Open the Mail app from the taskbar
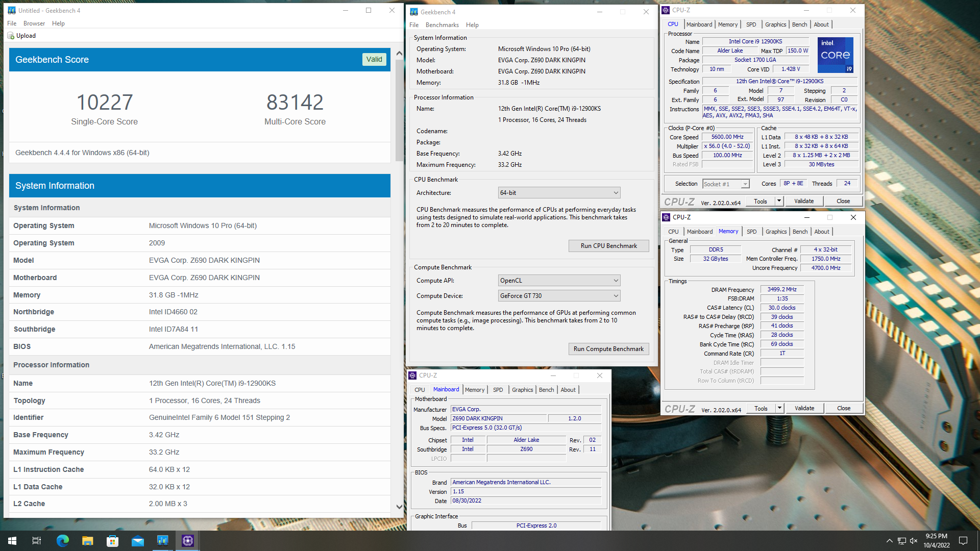 click(137, 541)
